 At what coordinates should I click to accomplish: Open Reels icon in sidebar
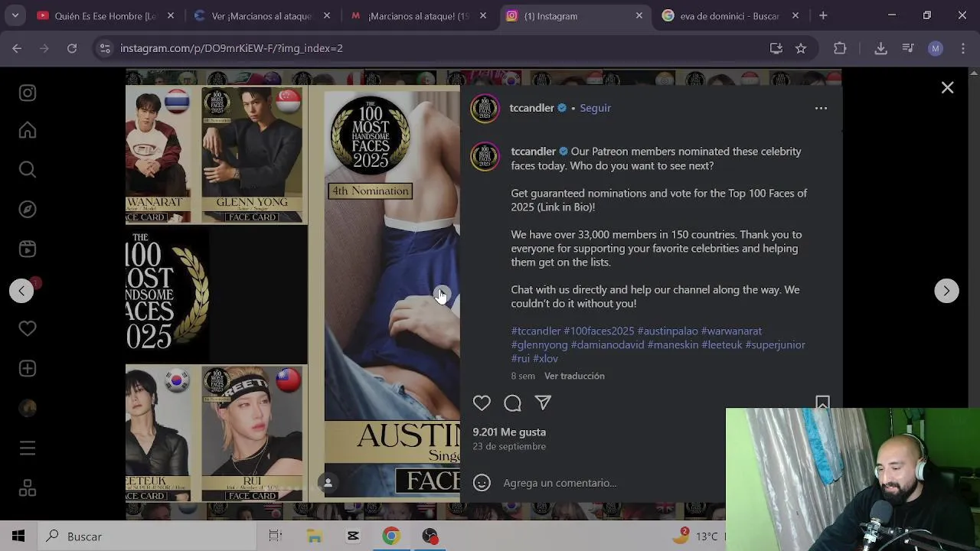(28, 249)
